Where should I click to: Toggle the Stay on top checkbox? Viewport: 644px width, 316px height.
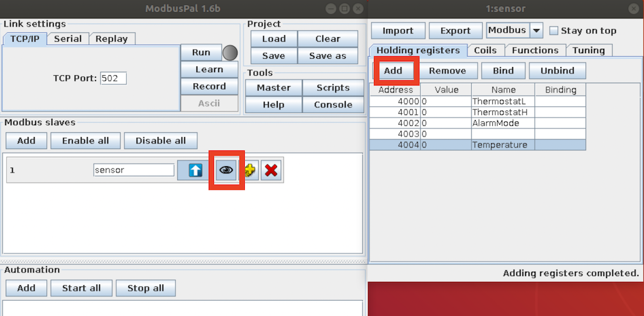click(554, 31)
